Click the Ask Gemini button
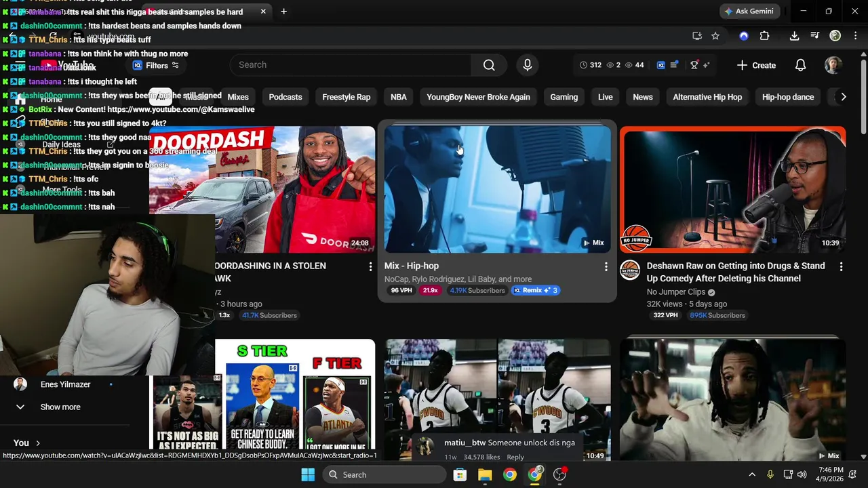Screen dimensions: 868x488 750,12
